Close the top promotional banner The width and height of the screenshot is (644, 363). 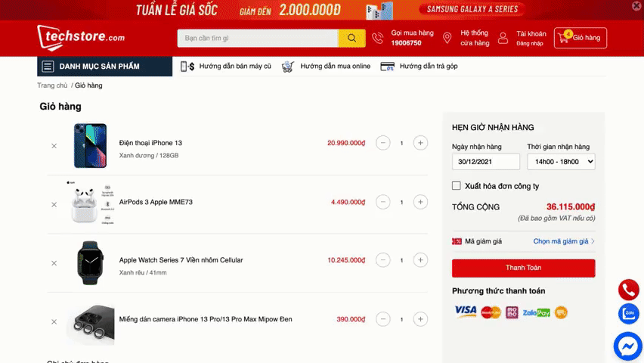636,5
